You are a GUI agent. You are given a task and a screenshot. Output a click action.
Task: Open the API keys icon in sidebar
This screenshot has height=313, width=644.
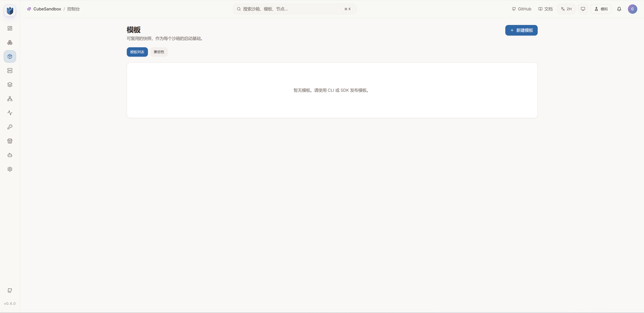click(x=10, y=127)
